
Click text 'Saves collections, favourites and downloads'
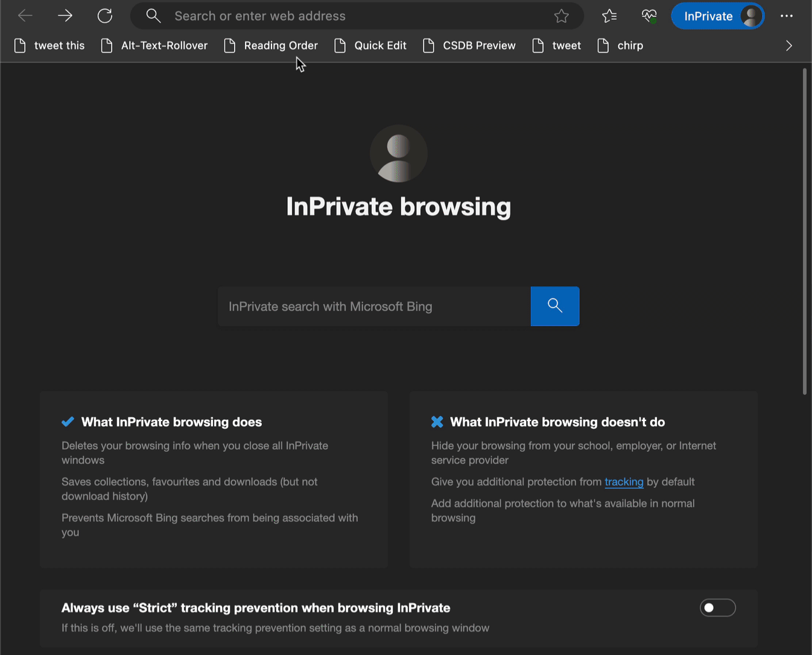(170, 482)
